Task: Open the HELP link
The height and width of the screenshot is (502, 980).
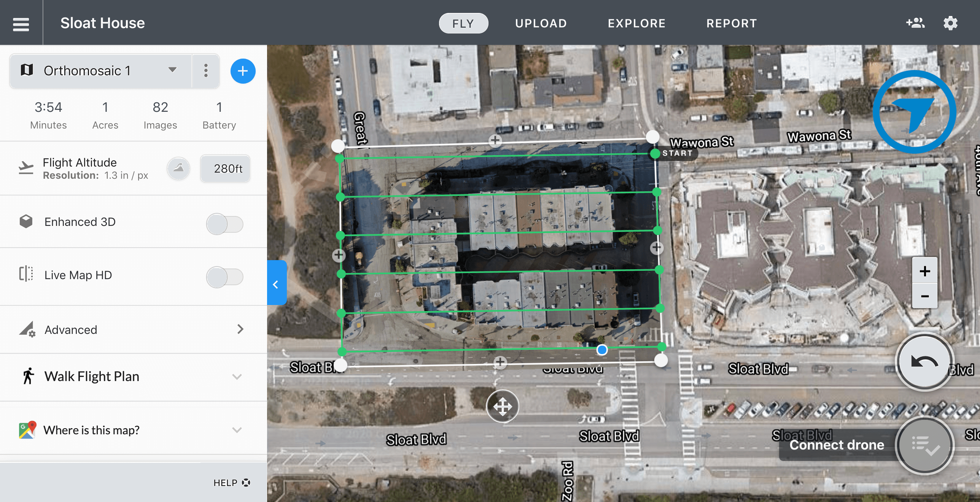Action: 232,483
